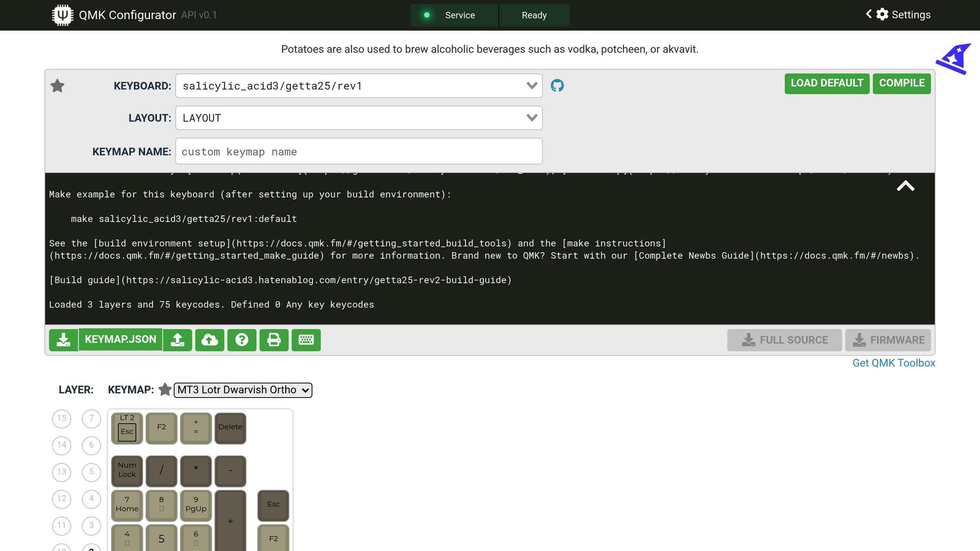Click the FIRMWARE download button
This screenshot has height=551, width=980.
(x=888, y=340)
